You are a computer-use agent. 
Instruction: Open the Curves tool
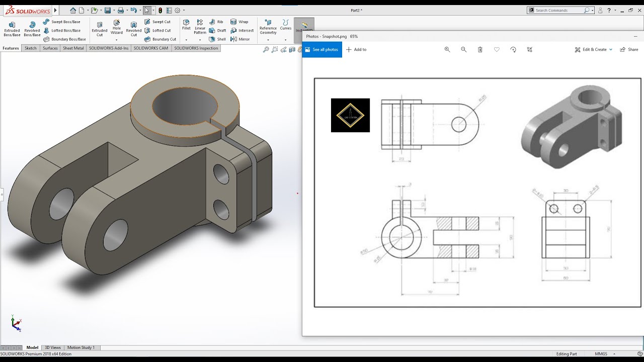click(286, 25)
